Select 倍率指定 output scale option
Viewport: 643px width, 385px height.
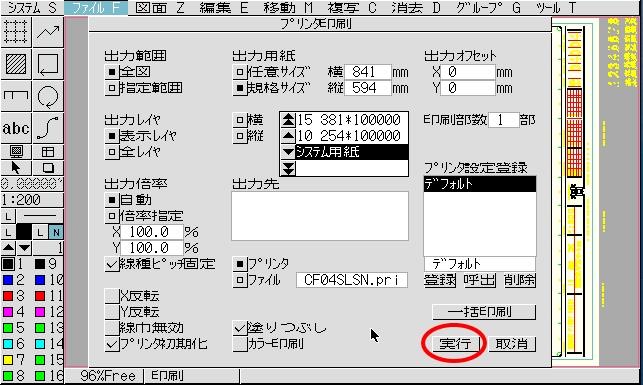coord(111,216)
